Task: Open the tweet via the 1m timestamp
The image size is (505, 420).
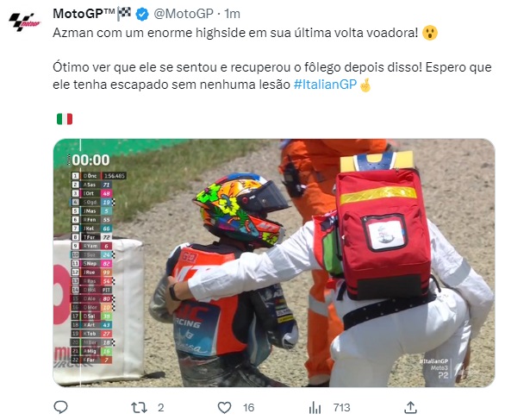Action: pos(232,14)
